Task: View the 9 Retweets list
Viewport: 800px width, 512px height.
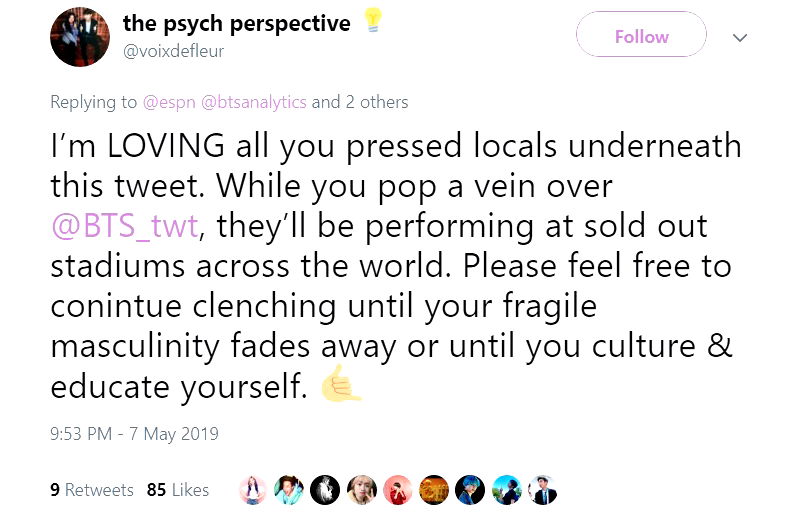Action: pyautogui.click(x=91, y=490)
